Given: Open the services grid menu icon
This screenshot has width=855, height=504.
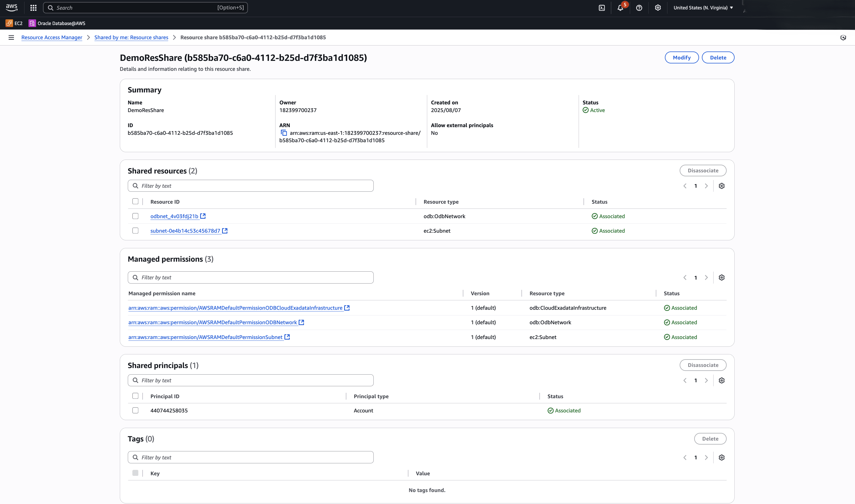Looking at the screenshot, I should (x=33, y=8).
